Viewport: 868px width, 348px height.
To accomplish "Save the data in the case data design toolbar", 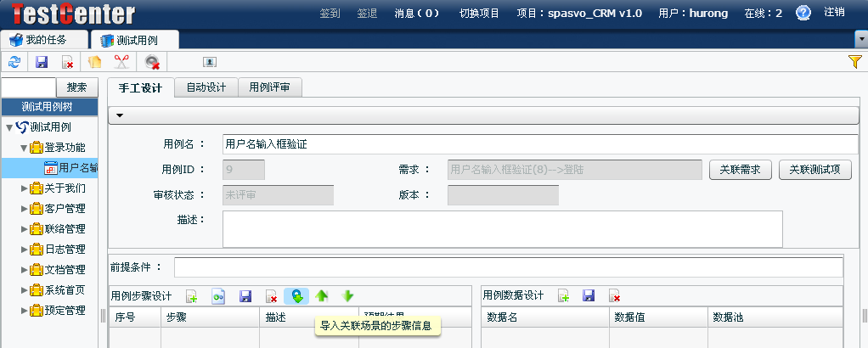I will 588,296.
